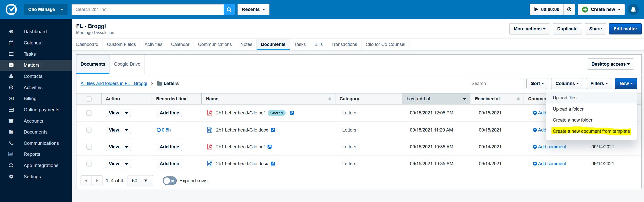Open rows-per-page 50 dropdown
644x202 pixels.
point(140,181)
